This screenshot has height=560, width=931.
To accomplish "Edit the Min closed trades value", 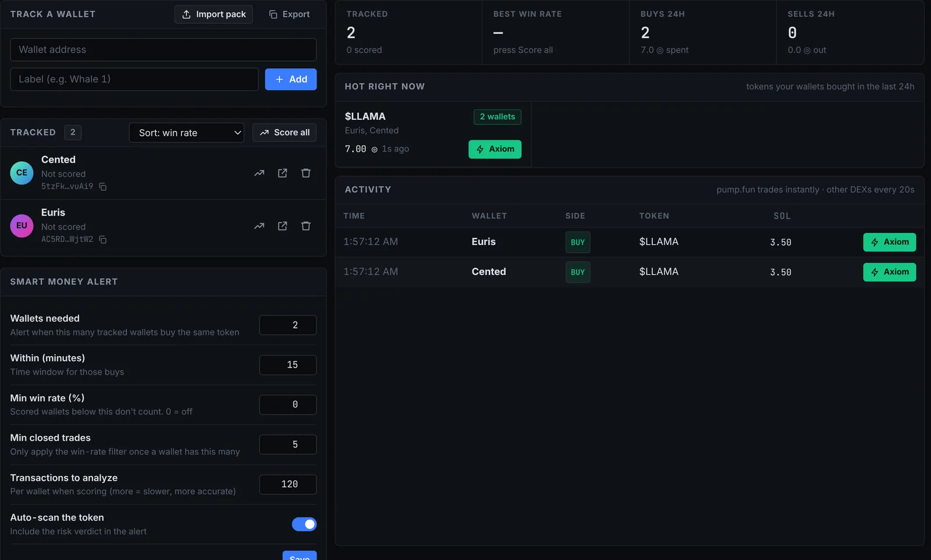I will tap(288, 444).
